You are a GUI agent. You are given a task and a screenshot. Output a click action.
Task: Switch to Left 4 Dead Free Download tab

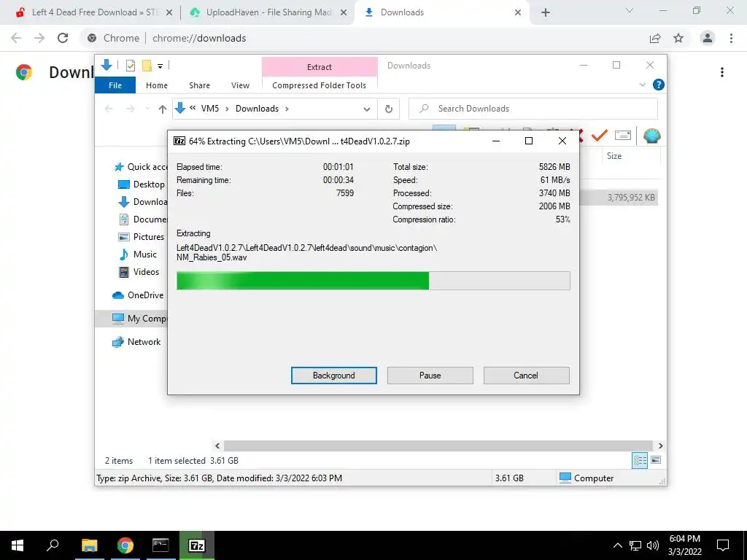94,12
